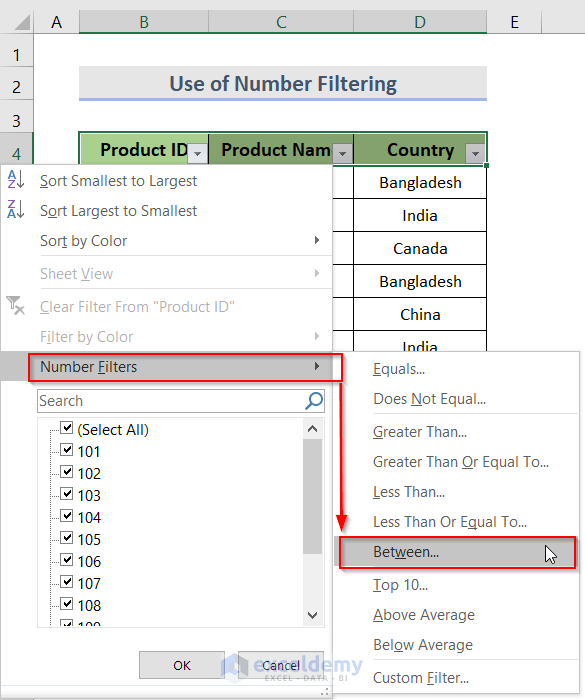The width and height of the screenshot is (585, 700).
Task: Click the Use of Number Filtering title cell
Action: click(x=283, y=83)
